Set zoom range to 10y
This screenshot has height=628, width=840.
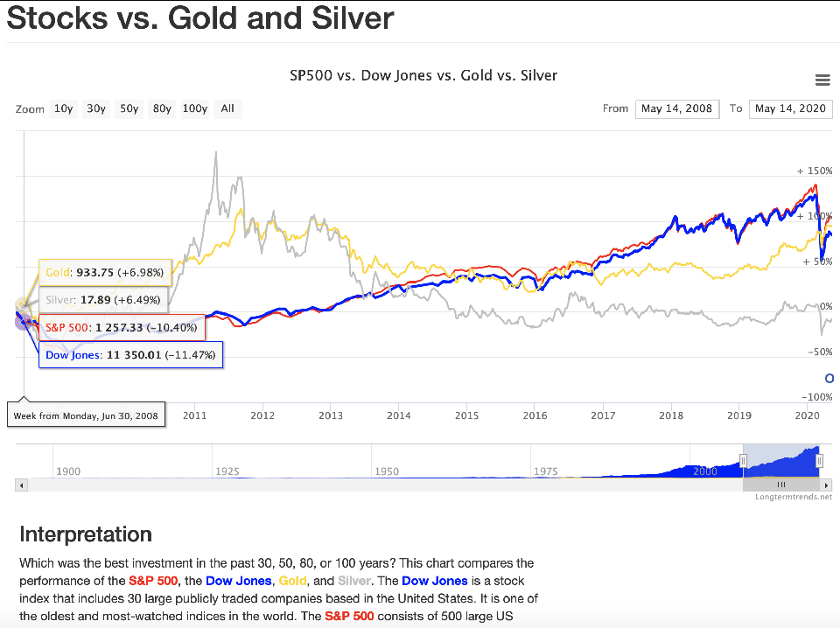tap(64, 109)
